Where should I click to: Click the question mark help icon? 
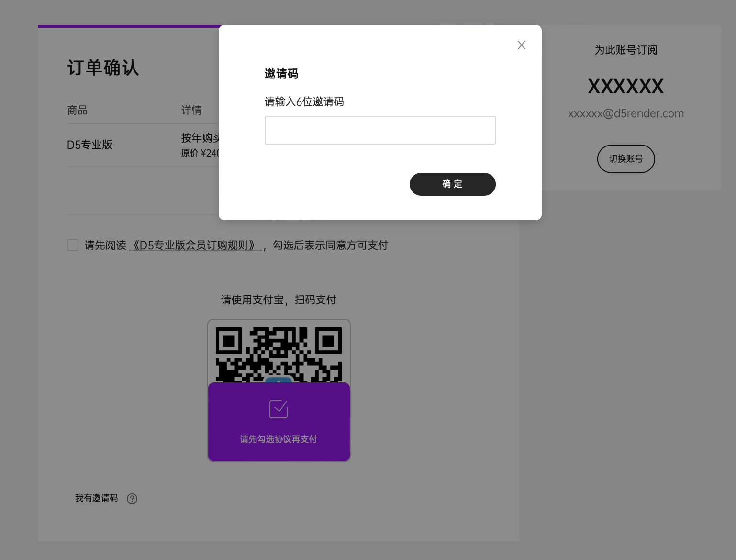[x=132, y=499]
